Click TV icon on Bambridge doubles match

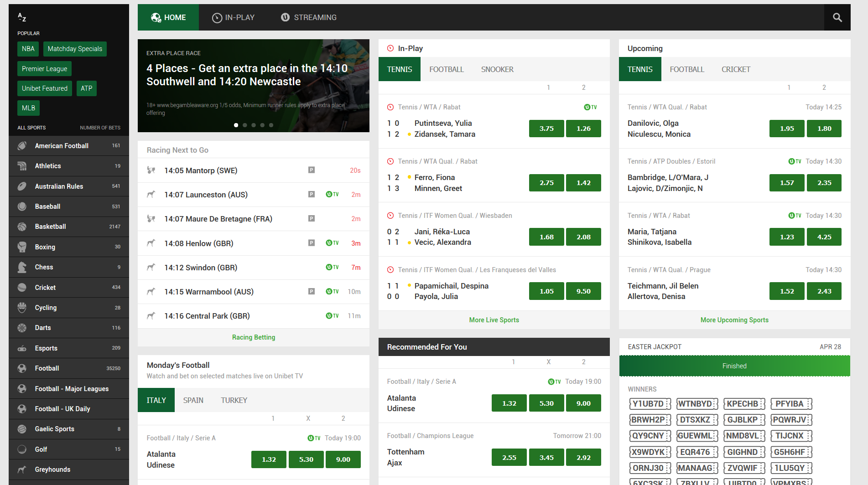point(795,161)
